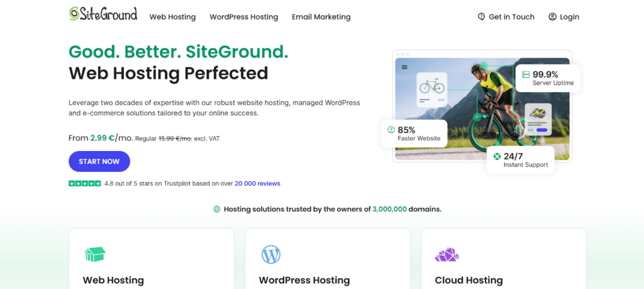Click the speedometer icon beside 85%
The height and width of the screenshot is (289, 644).
391,130
